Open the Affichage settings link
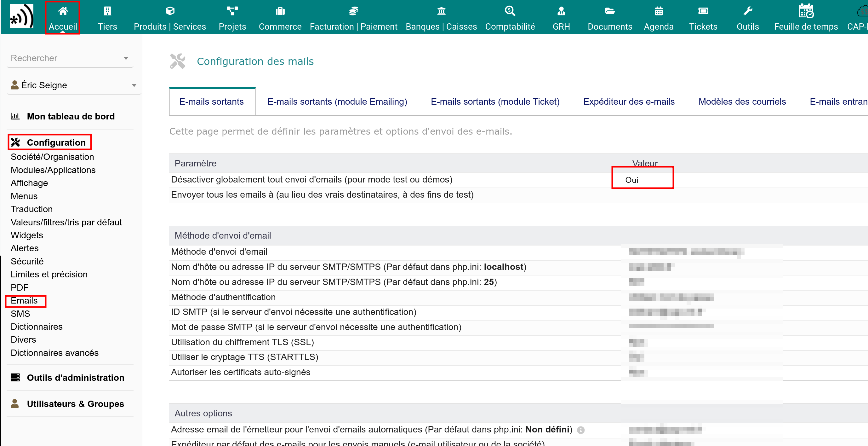Image resolution: width=868 pixels, height=446 pixels. pos(29,183)
